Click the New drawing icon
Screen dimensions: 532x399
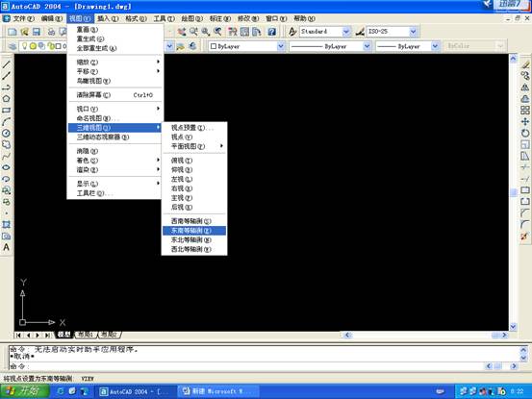(x=13, y=32)
